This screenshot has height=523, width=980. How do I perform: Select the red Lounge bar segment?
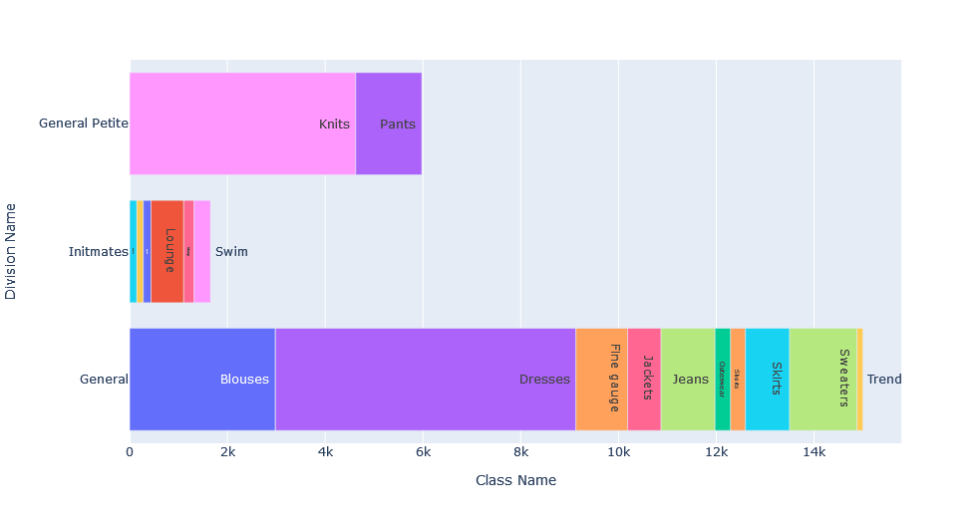[167, 251]
